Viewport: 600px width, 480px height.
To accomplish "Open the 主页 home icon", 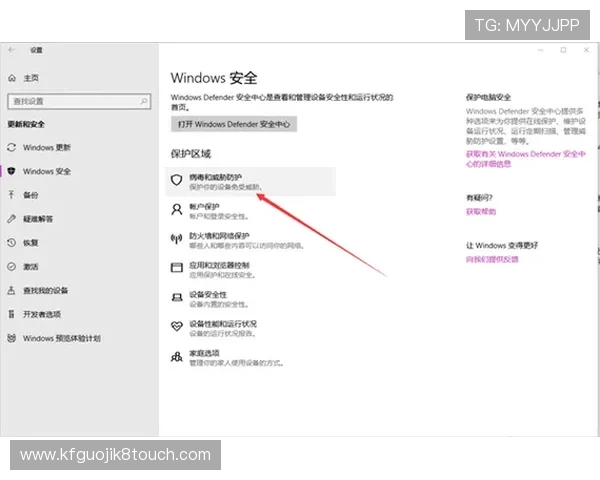I will (12, 78).
